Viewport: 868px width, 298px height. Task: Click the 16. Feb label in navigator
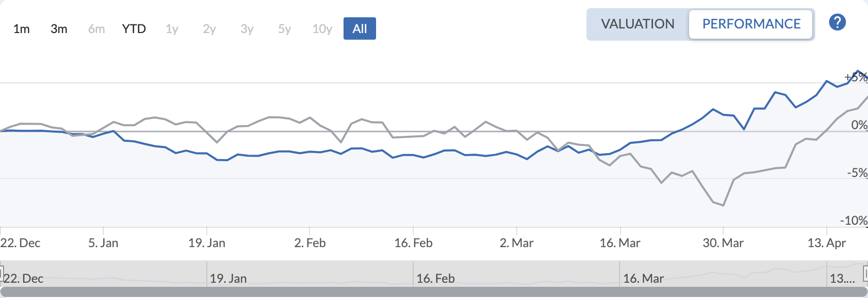tap(436, 279)
